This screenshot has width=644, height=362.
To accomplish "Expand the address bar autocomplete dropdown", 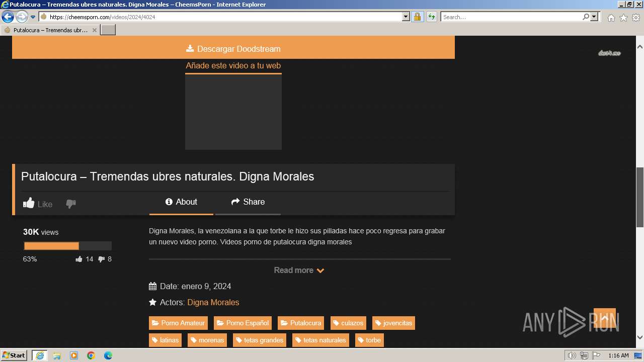I will [x=406, y=17].
